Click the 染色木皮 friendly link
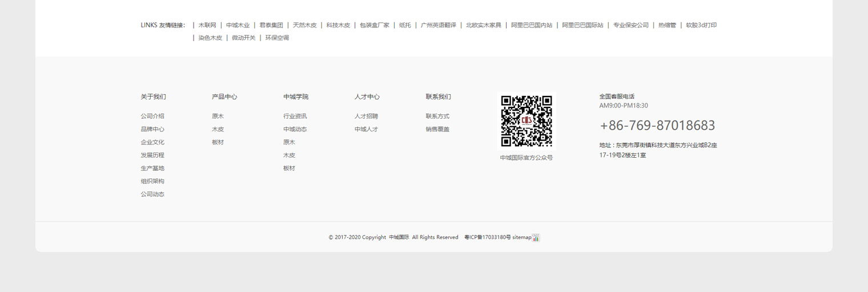 210,38
